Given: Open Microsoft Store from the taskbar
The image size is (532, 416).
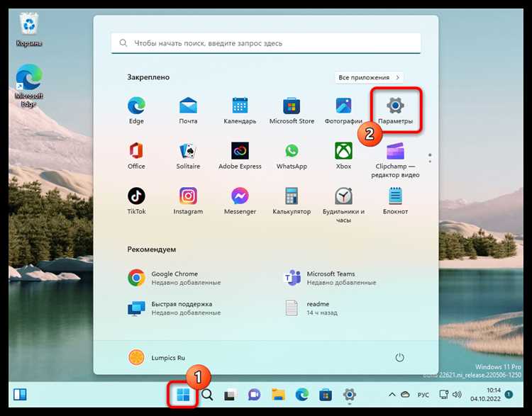Looking at the screenshot, I should (x=325, y=395).
